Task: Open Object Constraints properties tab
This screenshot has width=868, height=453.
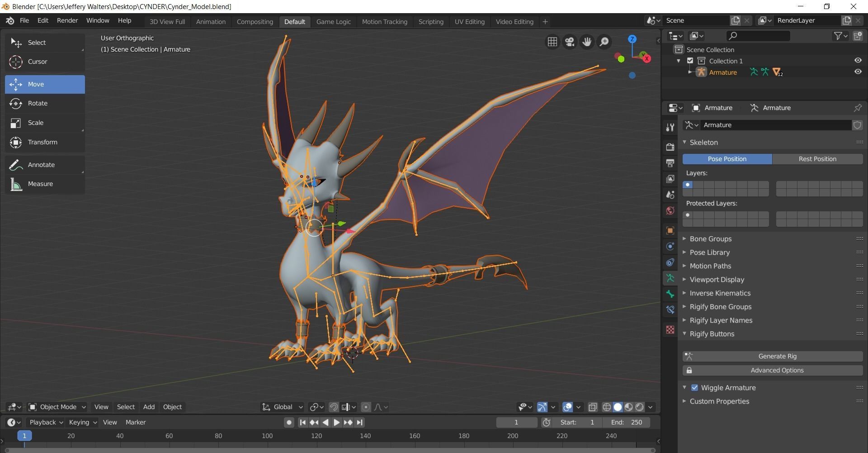Action: coord(670,262)
